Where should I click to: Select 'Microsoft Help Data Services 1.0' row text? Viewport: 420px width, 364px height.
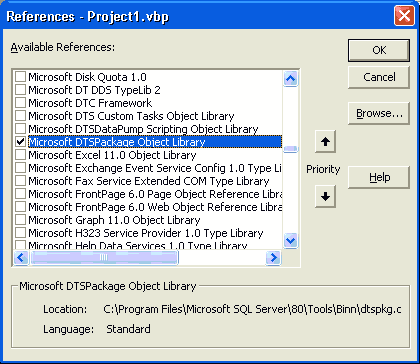click(x=138, y=245)
